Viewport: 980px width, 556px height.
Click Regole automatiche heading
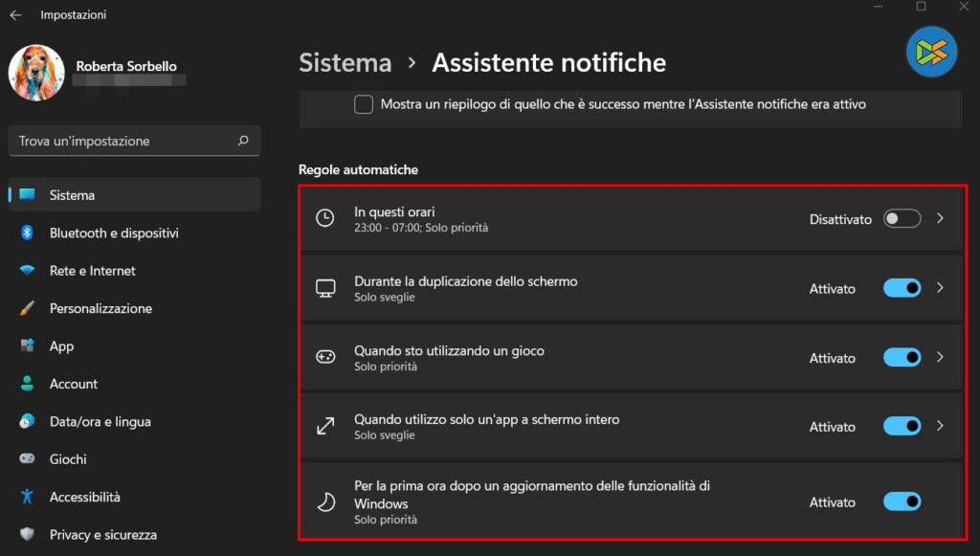coord(358,169)
